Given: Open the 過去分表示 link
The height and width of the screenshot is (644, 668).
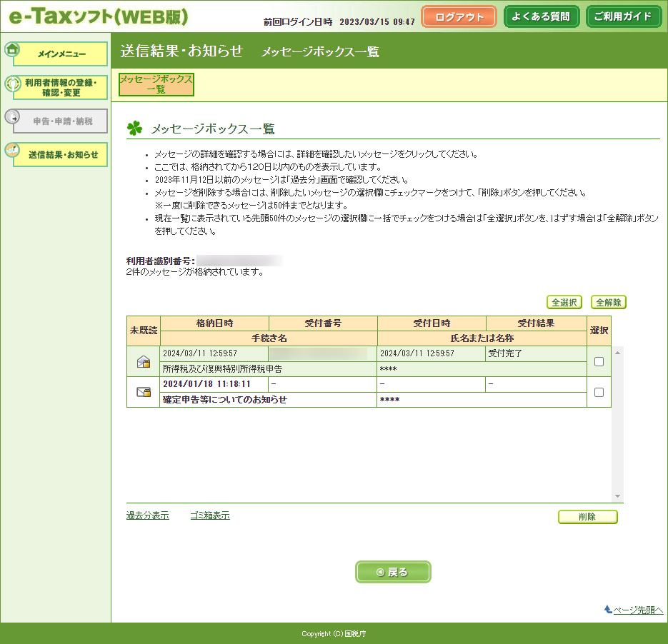Looking at the screenshot, I should tap(147, 515).
